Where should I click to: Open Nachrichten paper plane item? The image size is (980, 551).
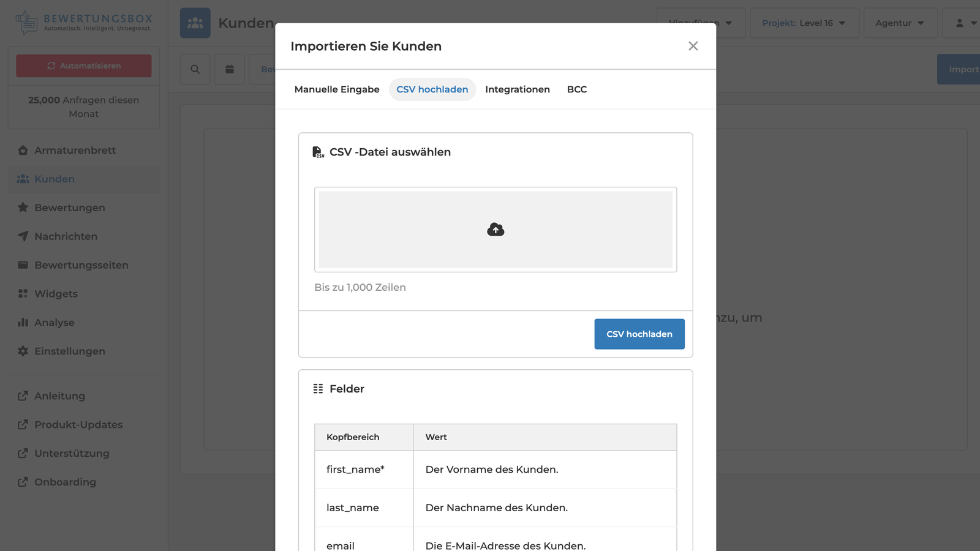pyautogui.click(x=66, y=236)
